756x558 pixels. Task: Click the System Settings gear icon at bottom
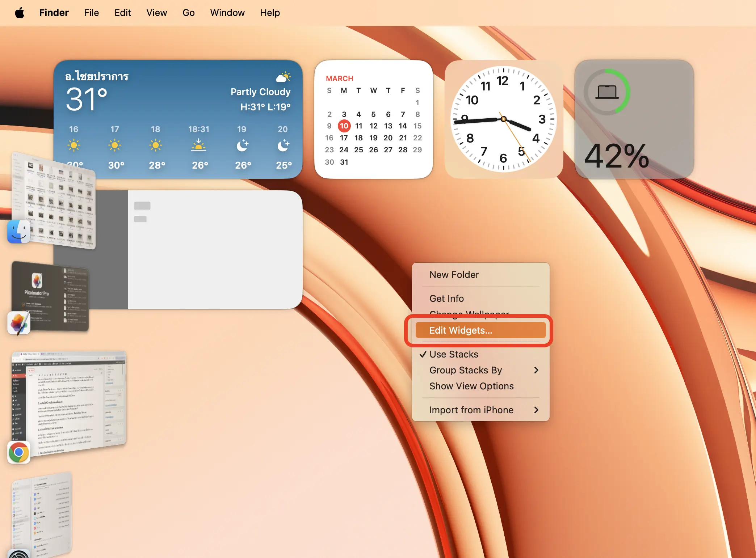(x=18, y=554)
